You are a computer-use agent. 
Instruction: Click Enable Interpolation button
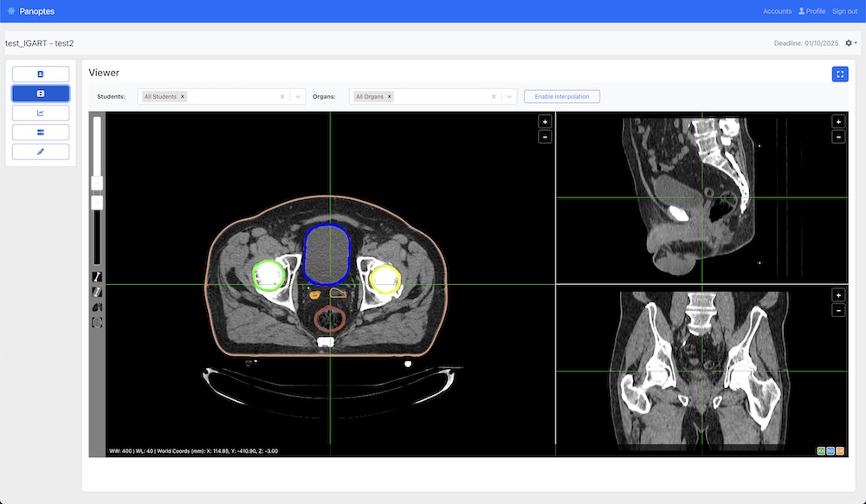[x=561, y=97]
